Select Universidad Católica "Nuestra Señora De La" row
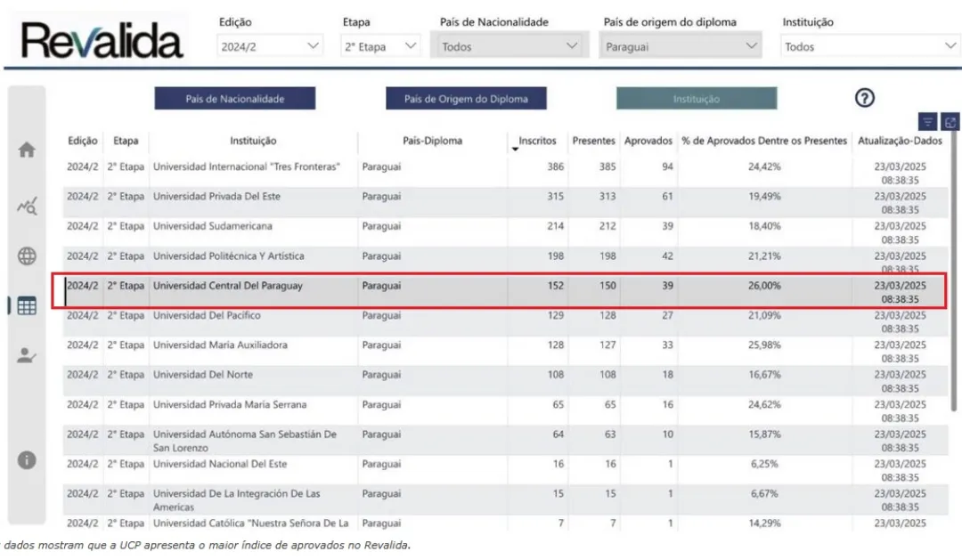 click(506, 523)
